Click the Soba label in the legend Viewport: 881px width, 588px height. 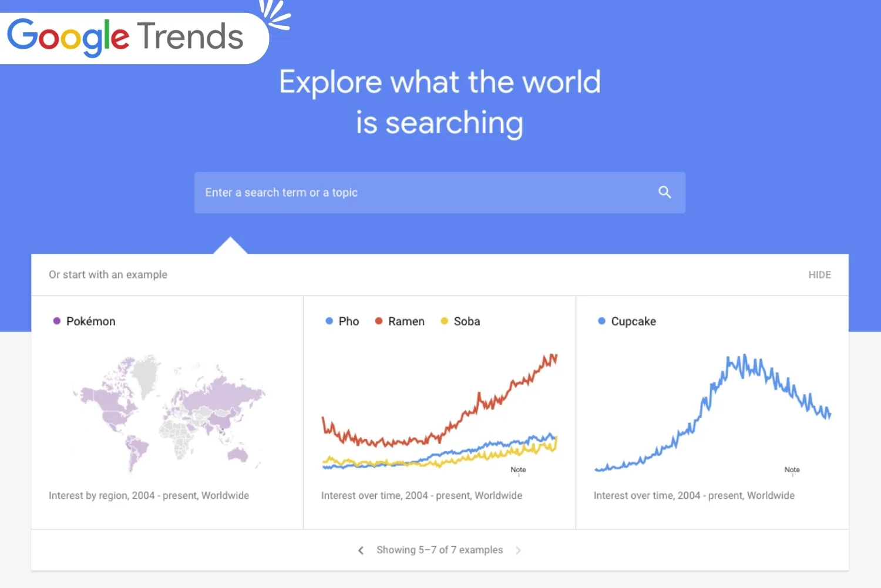(467, 321)
